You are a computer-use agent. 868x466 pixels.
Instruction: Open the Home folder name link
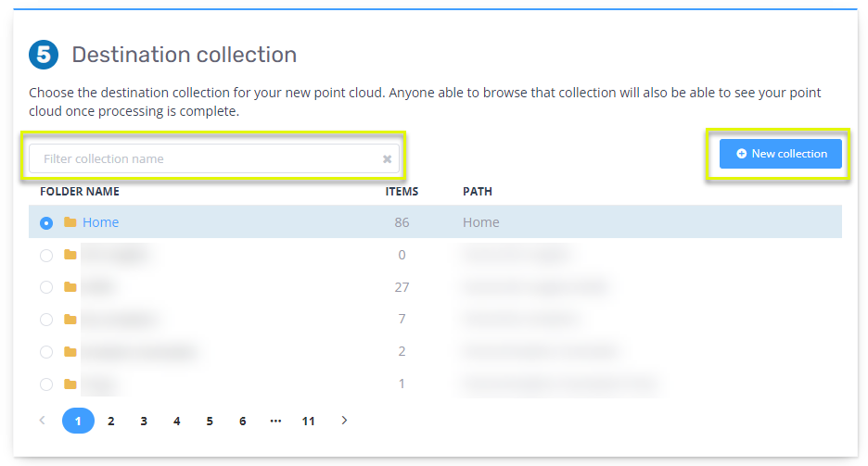(100, 222)
